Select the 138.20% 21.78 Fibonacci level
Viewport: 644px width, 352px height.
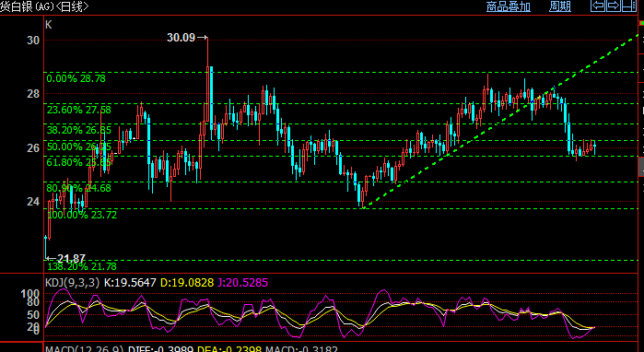pyautogui.click(x=82, y=266)
